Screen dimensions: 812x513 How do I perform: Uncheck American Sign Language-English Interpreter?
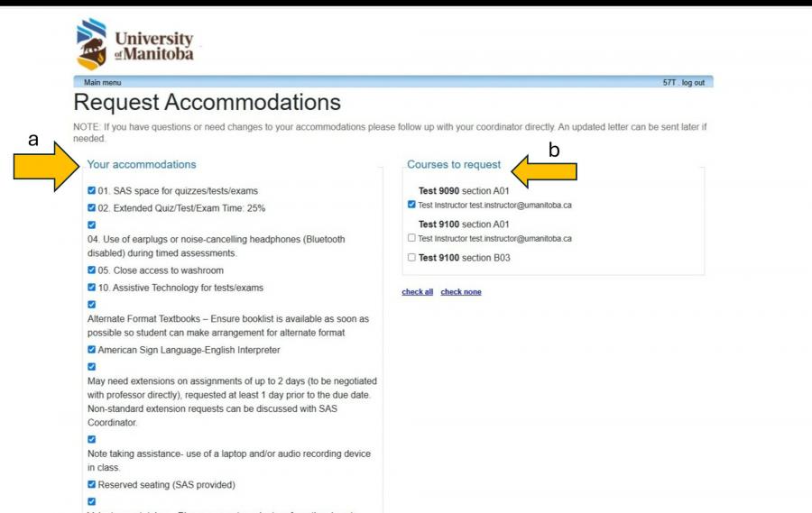[92, 350]
